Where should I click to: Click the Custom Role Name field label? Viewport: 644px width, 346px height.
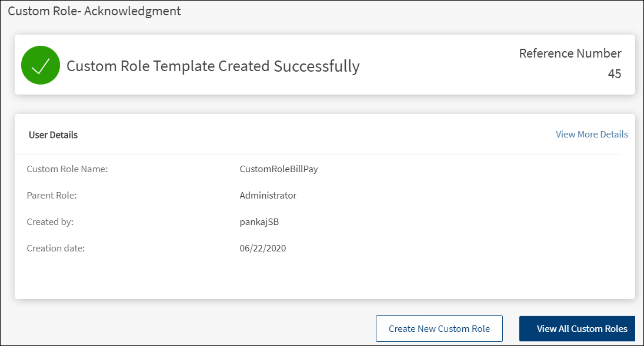pos(67,169)
